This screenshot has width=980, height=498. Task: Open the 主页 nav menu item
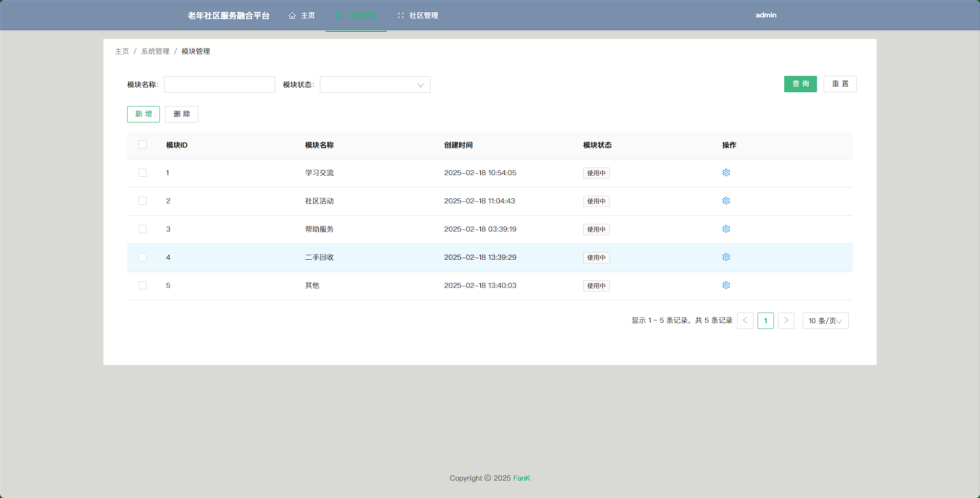[x=302, y=15]
